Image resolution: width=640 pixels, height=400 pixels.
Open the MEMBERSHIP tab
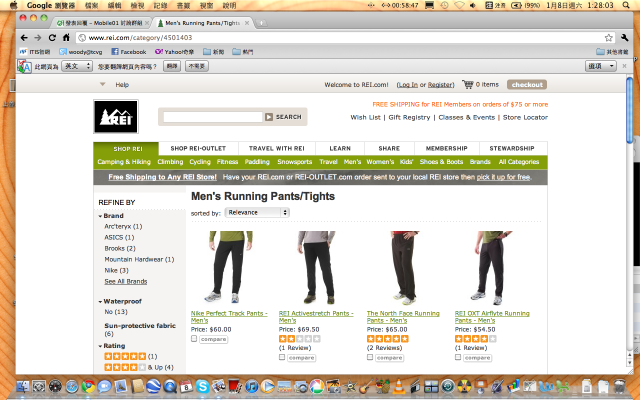pyautogui.click(x=447, y=149)
